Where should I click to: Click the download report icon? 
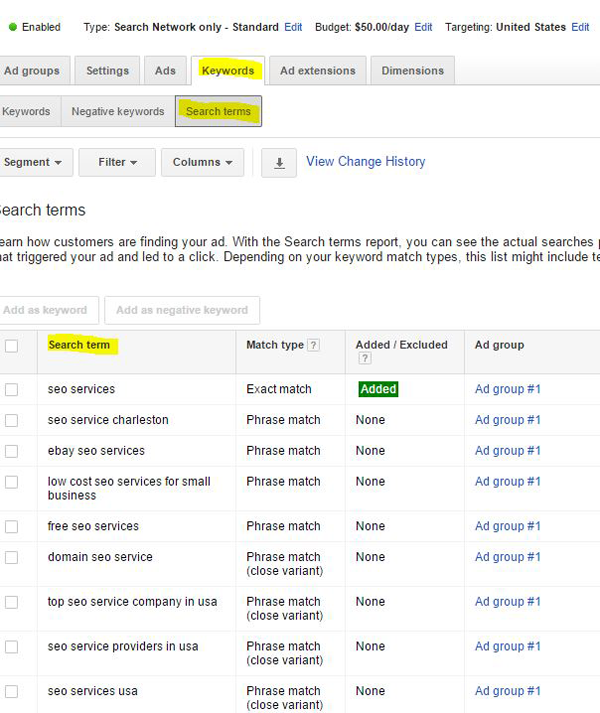[279, 163]
